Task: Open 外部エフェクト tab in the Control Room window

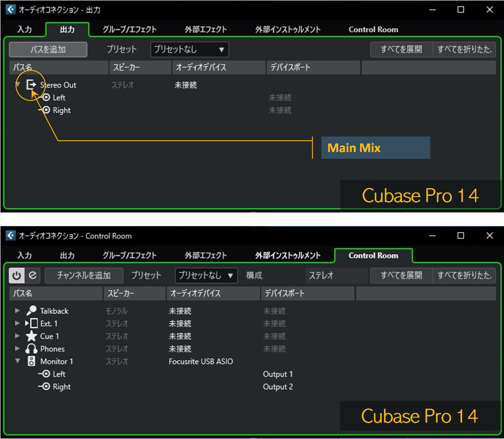Action: coord(206,255)
